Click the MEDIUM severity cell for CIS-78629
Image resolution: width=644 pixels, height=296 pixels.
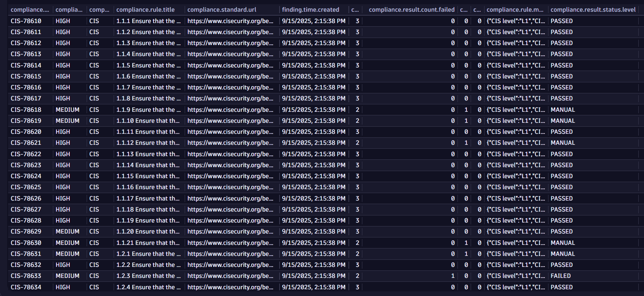point(67,231)
